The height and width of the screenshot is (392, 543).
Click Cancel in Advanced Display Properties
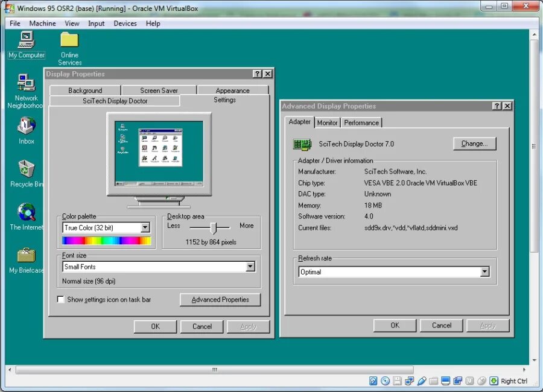point(442,326)
